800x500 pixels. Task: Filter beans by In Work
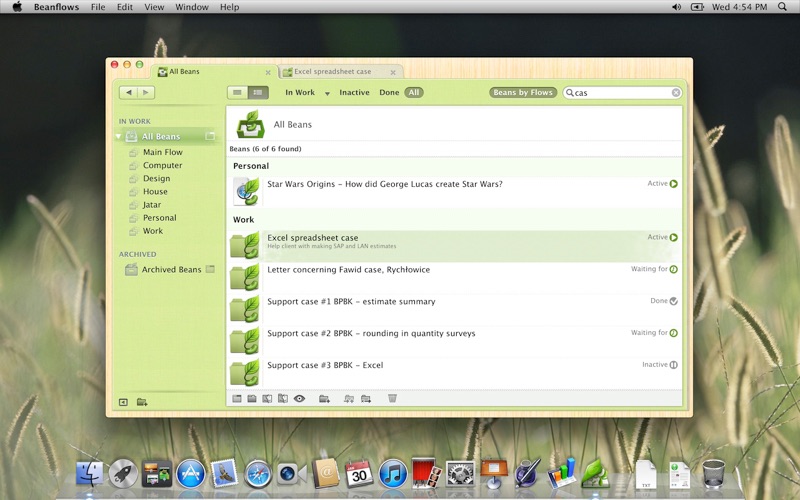(300, 92)
